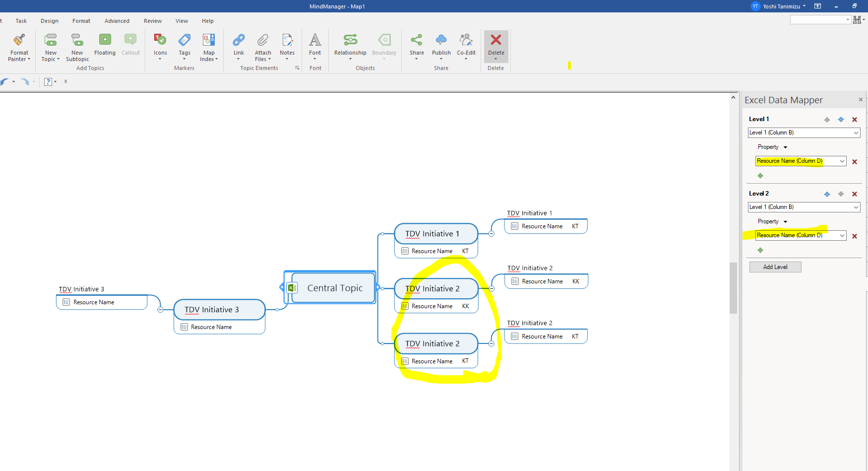Expand the Level 1 Property menu arrow
This screenshot has width=868, height=471.
click(x=785, y=147)
